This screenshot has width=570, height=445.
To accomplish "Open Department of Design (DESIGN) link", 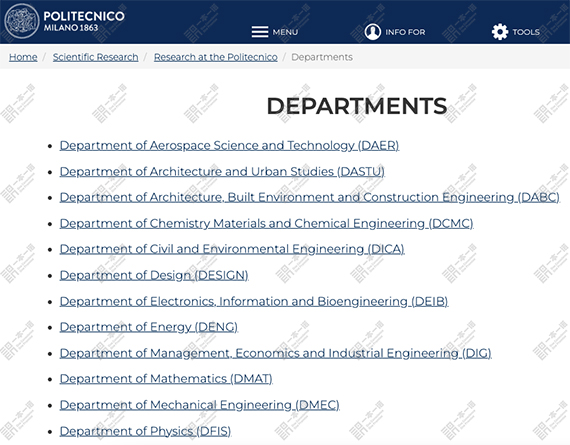I will pos(154,275).
